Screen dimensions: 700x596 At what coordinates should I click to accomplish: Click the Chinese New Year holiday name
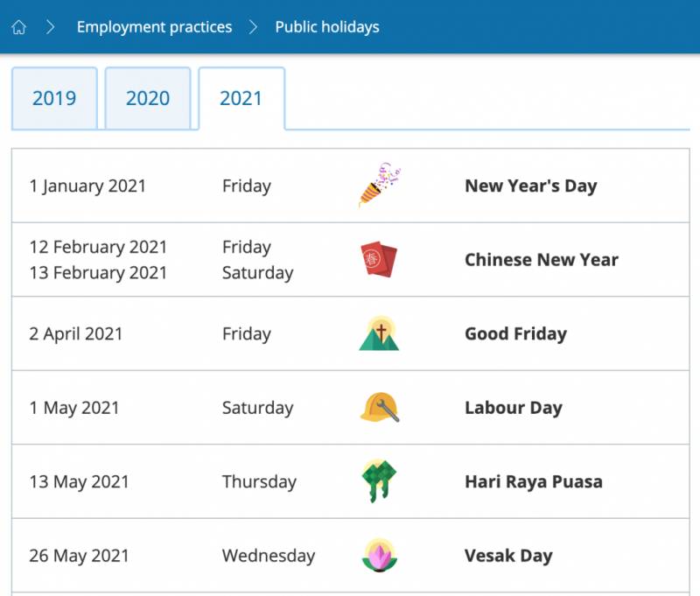click(x=541, y=260)
